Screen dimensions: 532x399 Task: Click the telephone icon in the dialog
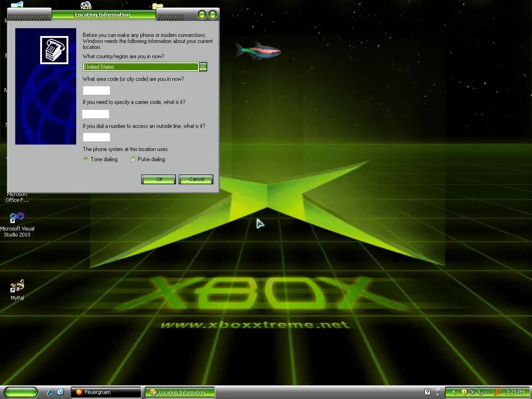(x=54, y=50)
